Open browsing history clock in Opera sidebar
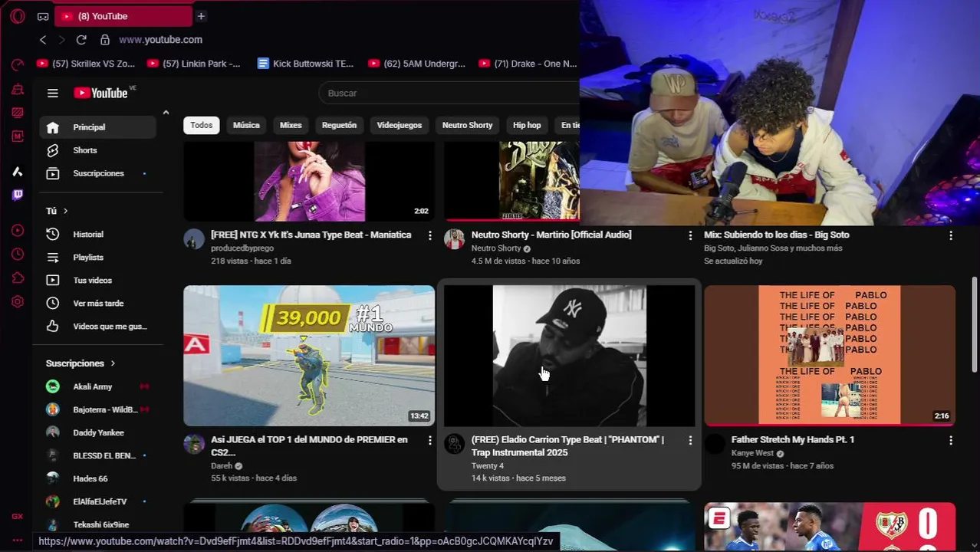This screenshot has height=552, width=980. [x=18, y=255]
